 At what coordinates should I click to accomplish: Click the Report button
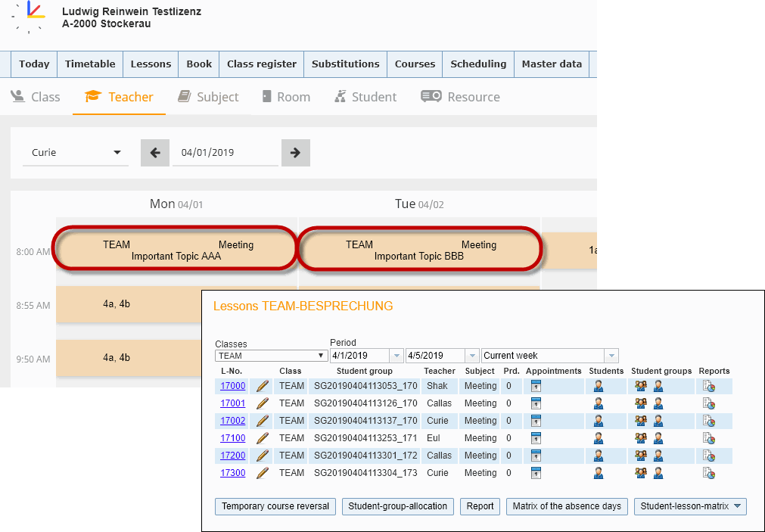pos(480,506)
